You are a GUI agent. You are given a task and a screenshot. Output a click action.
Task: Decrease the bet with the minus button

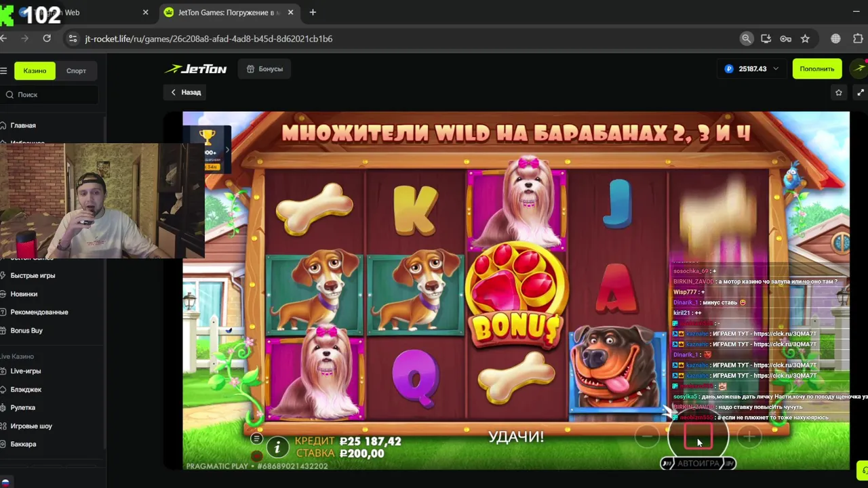(647, 437)
